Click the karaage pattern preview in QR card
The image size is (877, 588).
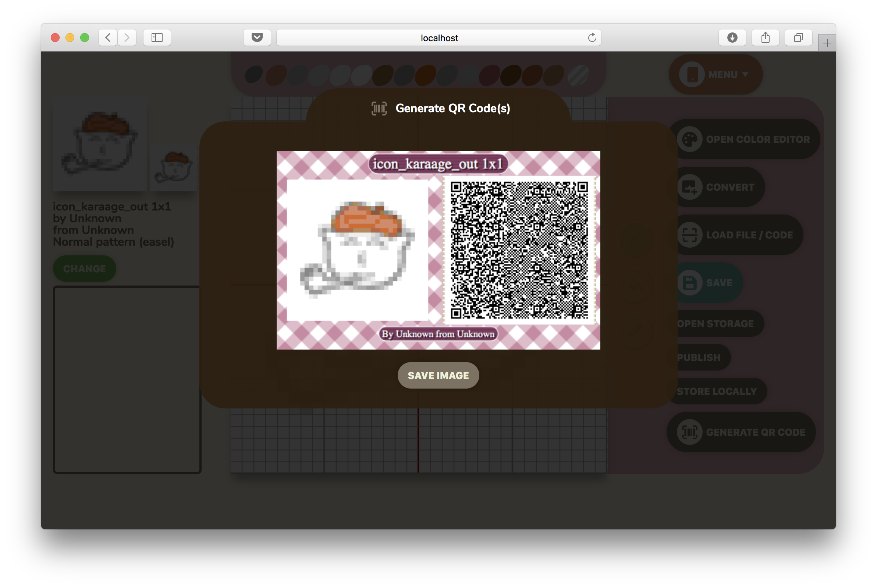click(x=357, y=250)
